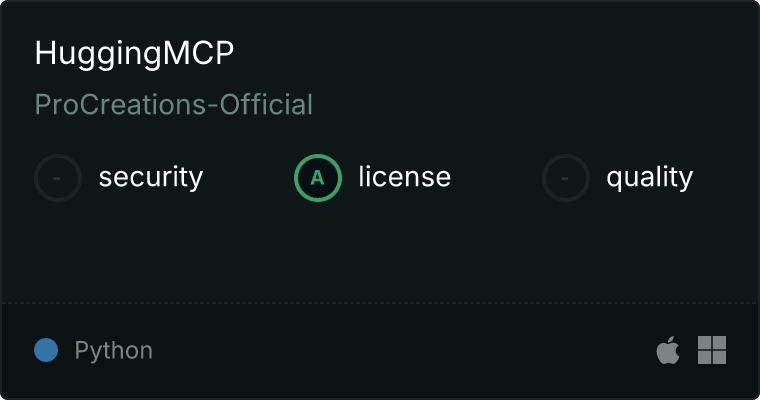Click the blue Python language dot
760x400 pixels.
click(x=46, y=350)
